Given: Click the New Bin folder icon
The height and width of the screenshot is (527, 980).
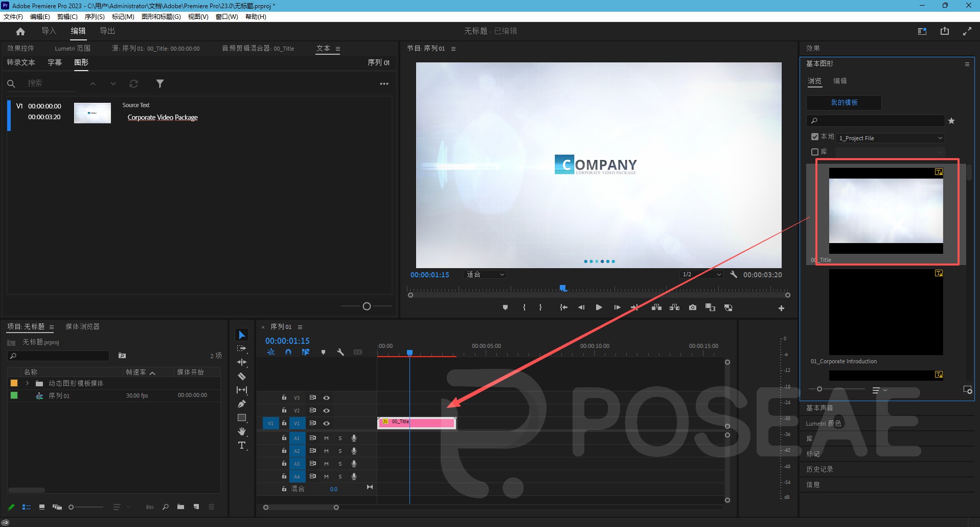Looking at the screenshot, I should click(180, 507).
